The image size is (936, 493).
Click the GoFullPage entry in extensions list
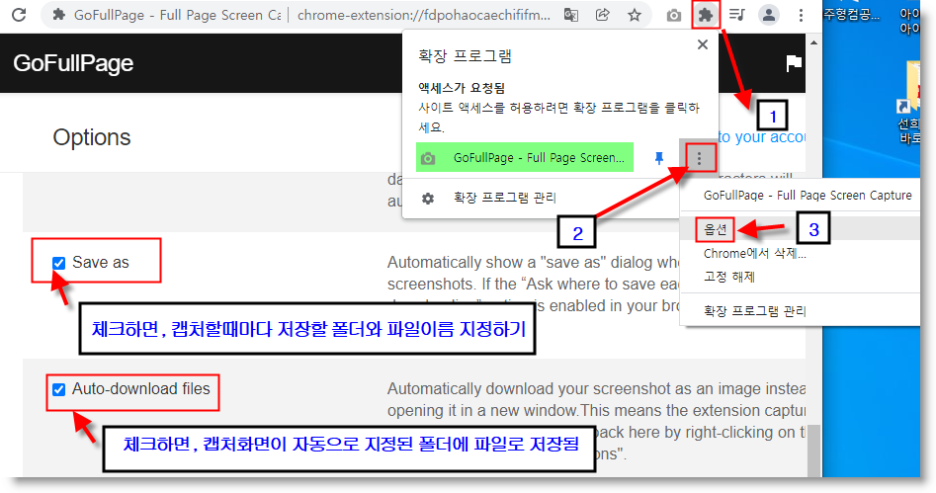click(x=525, y=158)
